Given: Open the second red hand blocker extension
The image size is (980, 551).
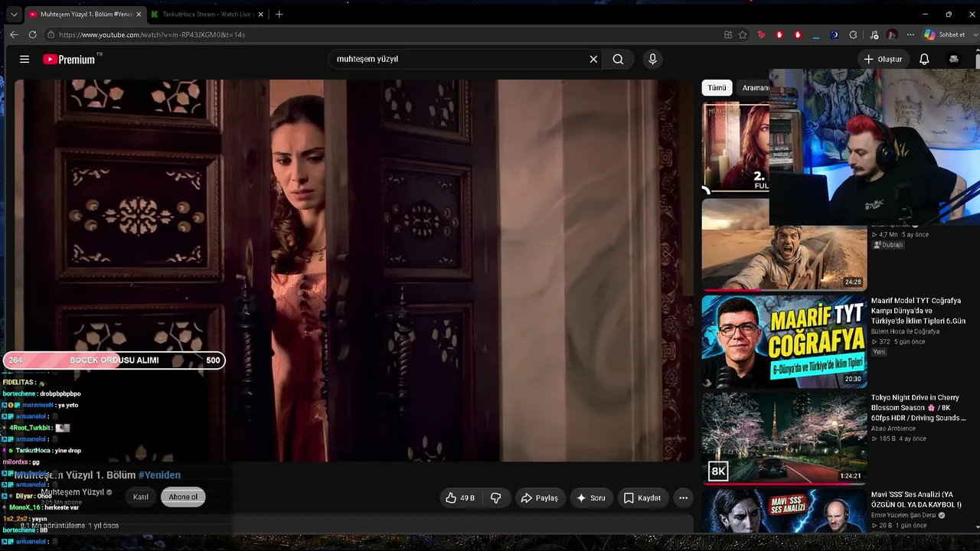Looking at the screenshot, I should [798, 34].
